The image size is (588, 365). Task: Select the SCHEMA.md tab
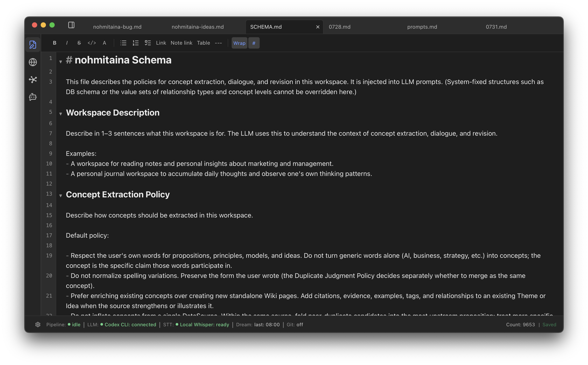coord(266,27)
